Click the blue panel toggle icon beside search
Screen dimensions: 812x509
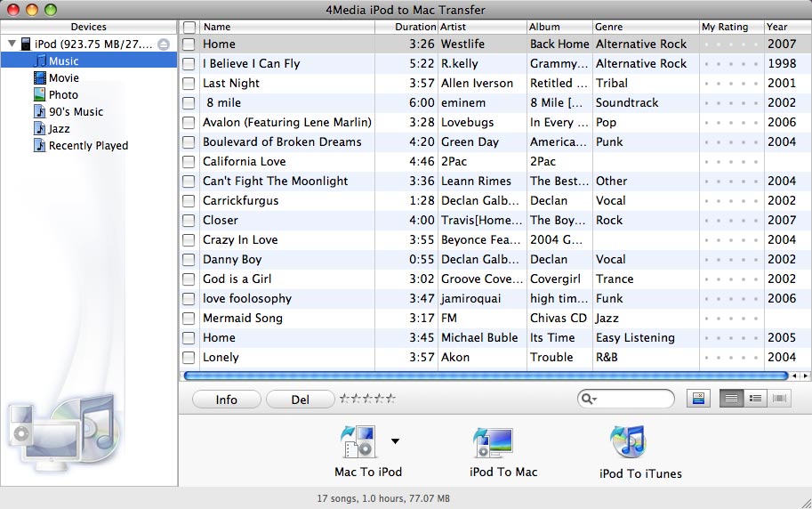698,399
